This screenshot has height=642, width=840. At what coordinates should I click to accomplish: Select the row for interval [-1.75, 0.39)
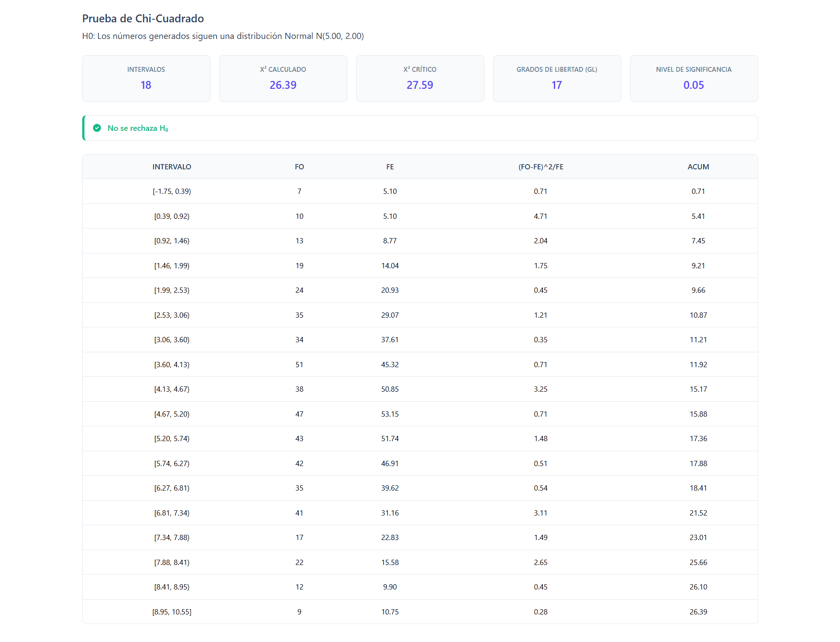420,191
